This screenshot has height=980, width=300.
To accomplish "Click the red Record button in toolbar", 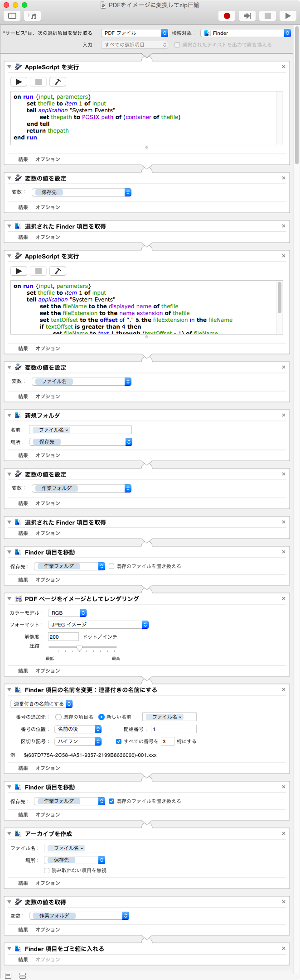I will click(x=227, y=16).
